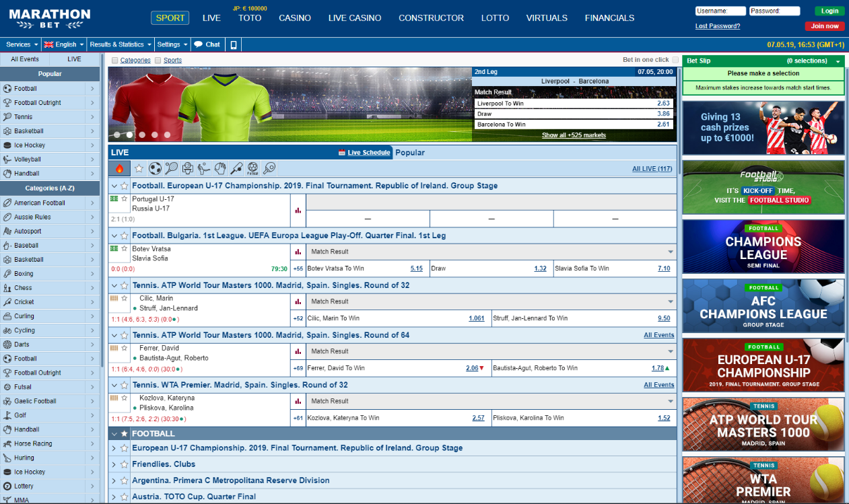This screenshot has width=849, height=504.
Task: Open statistics chart for Cilic vs Struff
Action: [298, 301]
